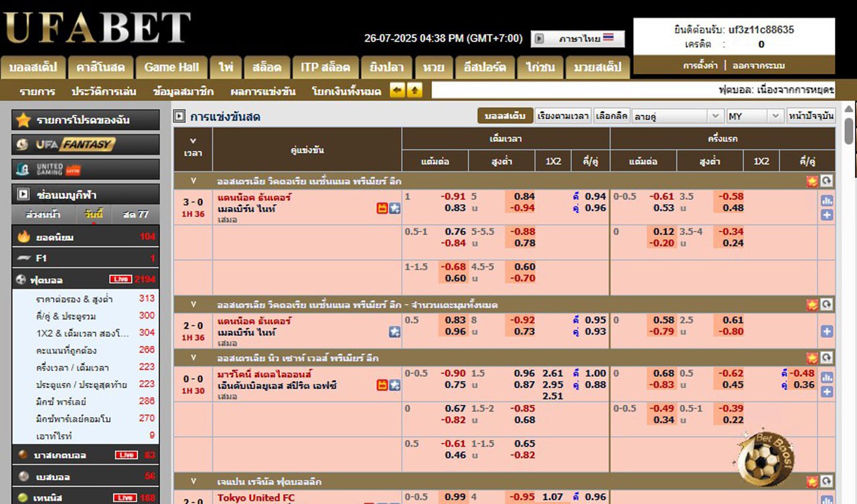
Task: Open statistics chart for Marconi Stallions match
Action: 827,377
